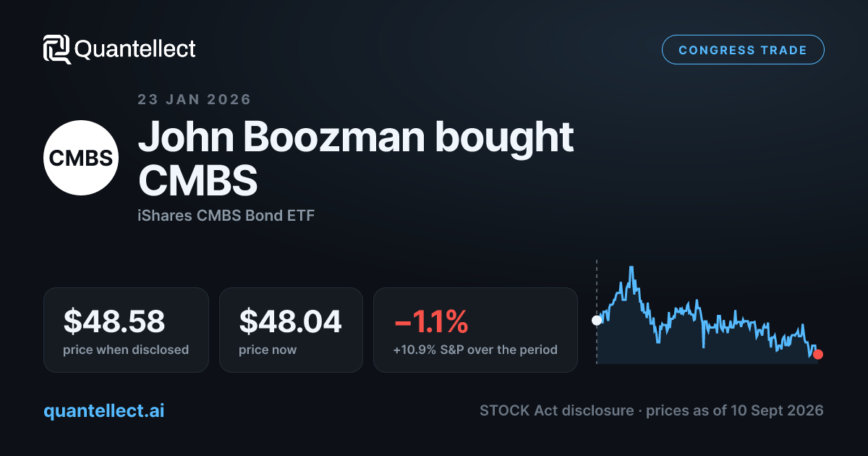The height and width of the screenshot is (456, 868).
Task: Click the peak of the price chart line
Action: click(631, 267)
